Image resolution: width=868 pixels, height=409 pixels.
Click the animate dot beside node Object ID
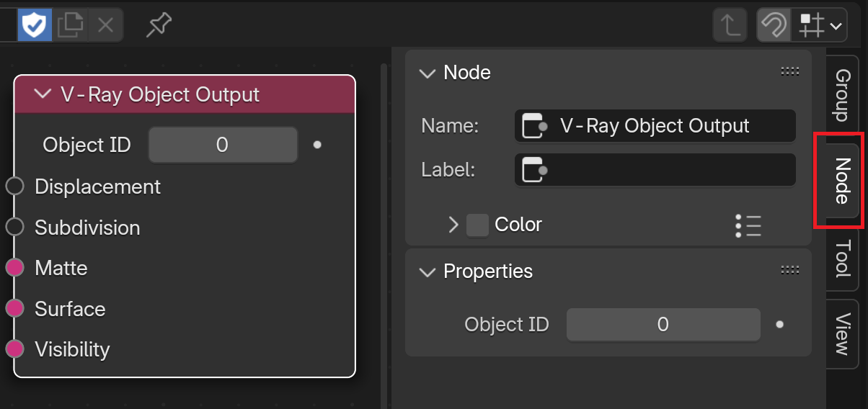[317, 145]
